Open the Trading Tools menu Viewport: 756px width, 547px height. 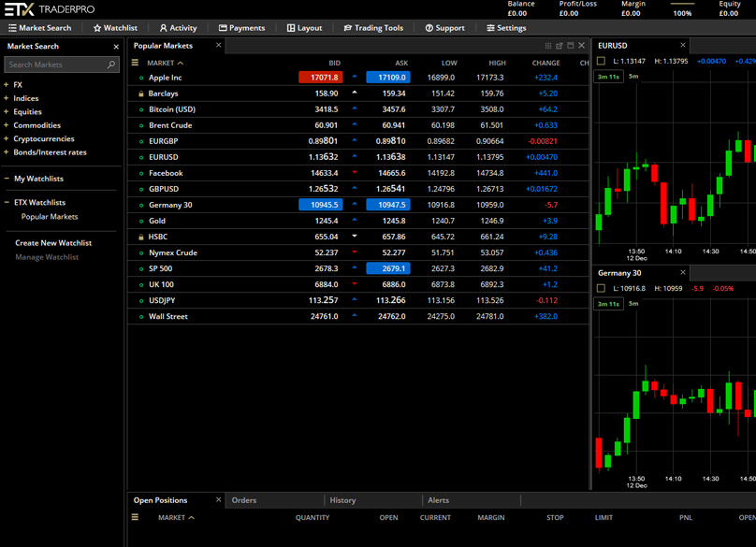373,28
